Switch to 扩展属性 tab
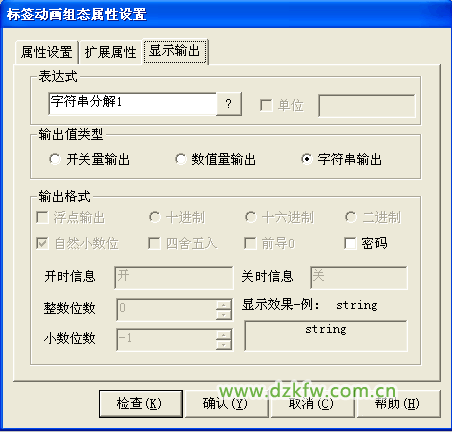The image size is (452, 432). click(x=110, y=52)
